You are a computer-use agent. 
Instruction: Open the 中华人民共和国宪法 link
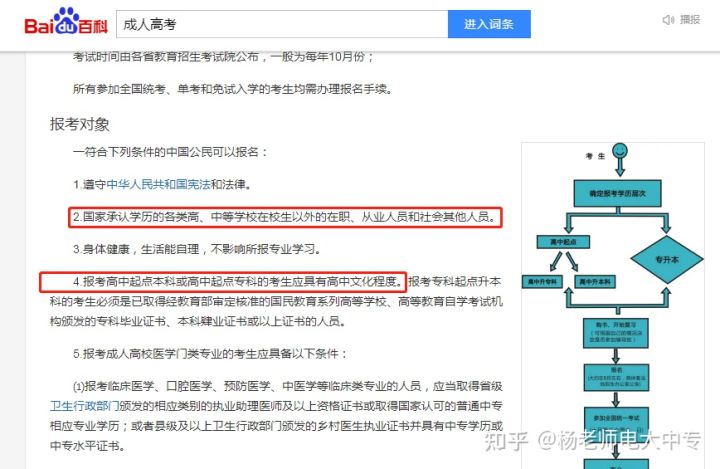click(x=158, y=184)
